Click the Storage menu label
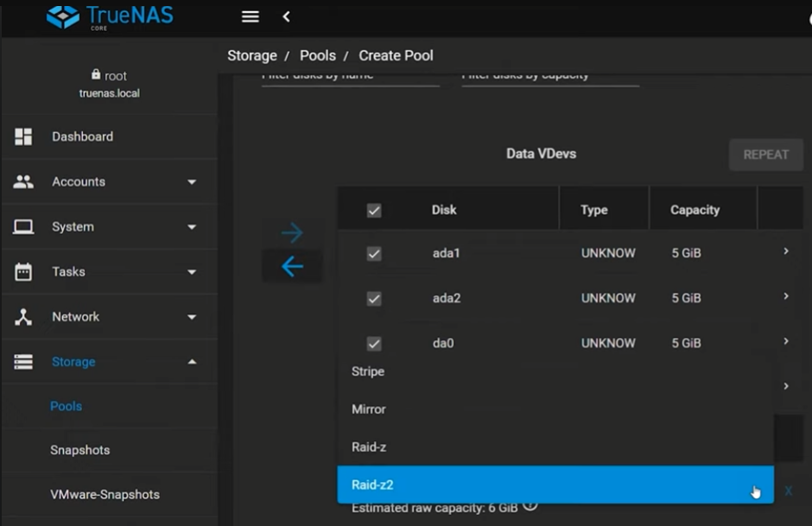812x526 pixels. click(73, 363)
